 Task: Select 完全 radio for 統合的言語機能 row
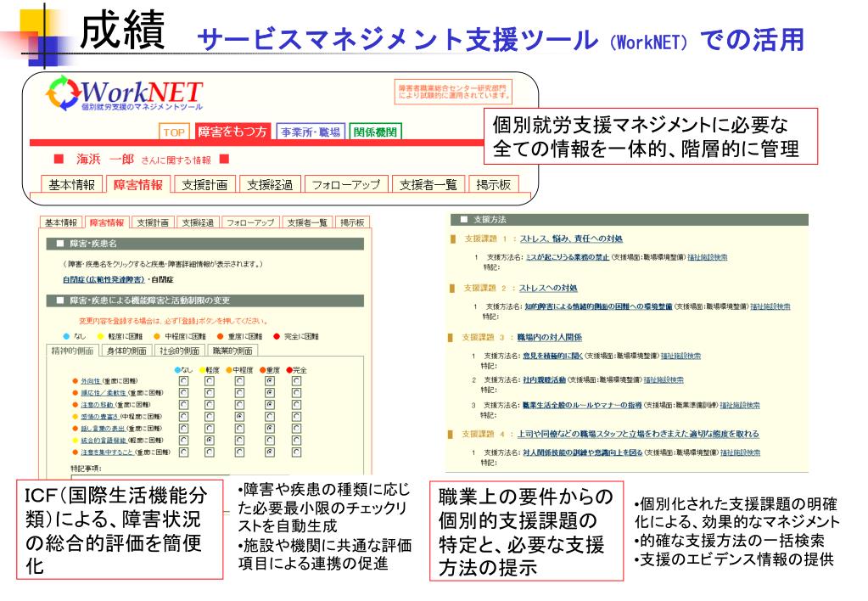pyautogui.click(x=297, y=441)
